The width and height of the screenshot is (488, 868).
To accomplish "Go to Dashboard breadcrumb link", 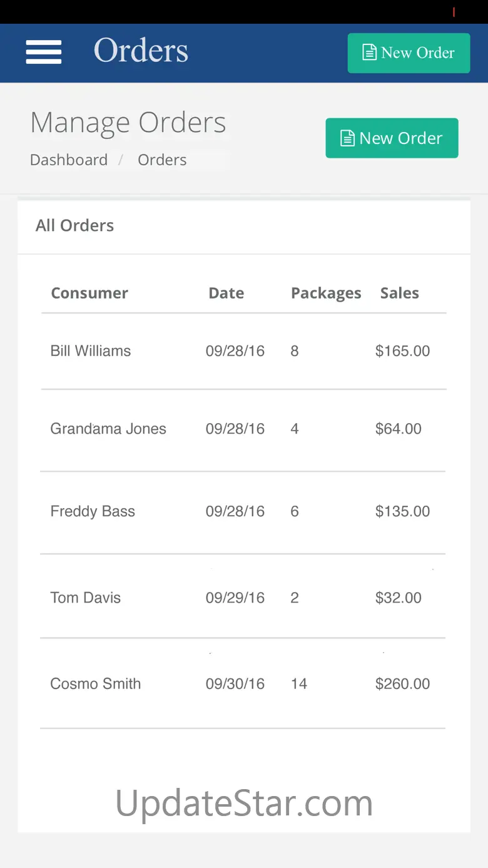I will pyautogui.click(x=69, y=160).
